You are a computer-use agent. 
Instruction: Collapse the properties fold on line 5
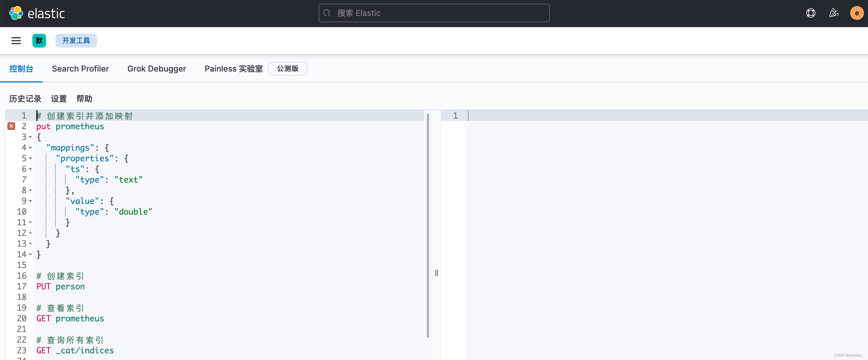(30, 159)
